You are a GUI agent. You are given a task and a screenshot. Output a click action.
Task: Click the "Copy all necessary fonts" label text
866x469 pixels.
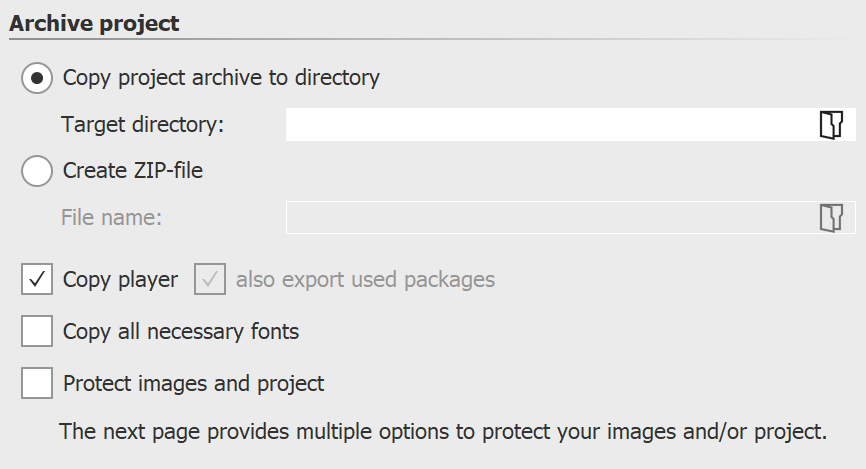[181, 331]
